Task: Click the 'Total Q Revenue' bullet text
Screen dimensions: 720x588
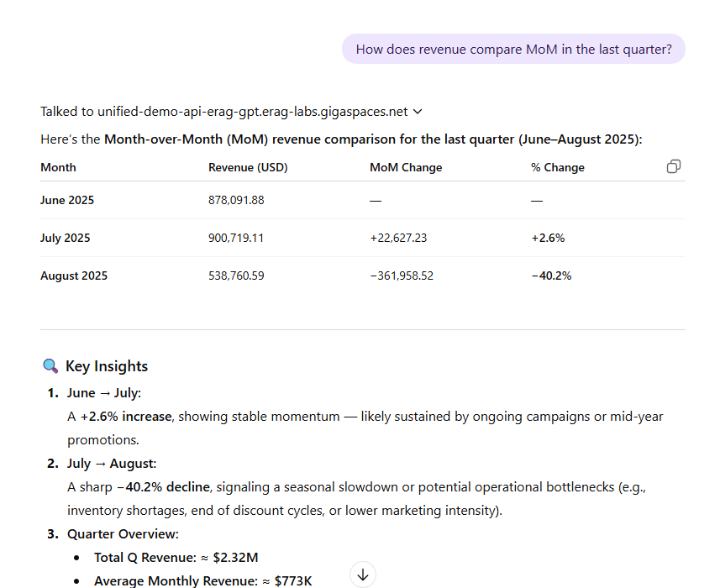Action: [x=176, y=557]
